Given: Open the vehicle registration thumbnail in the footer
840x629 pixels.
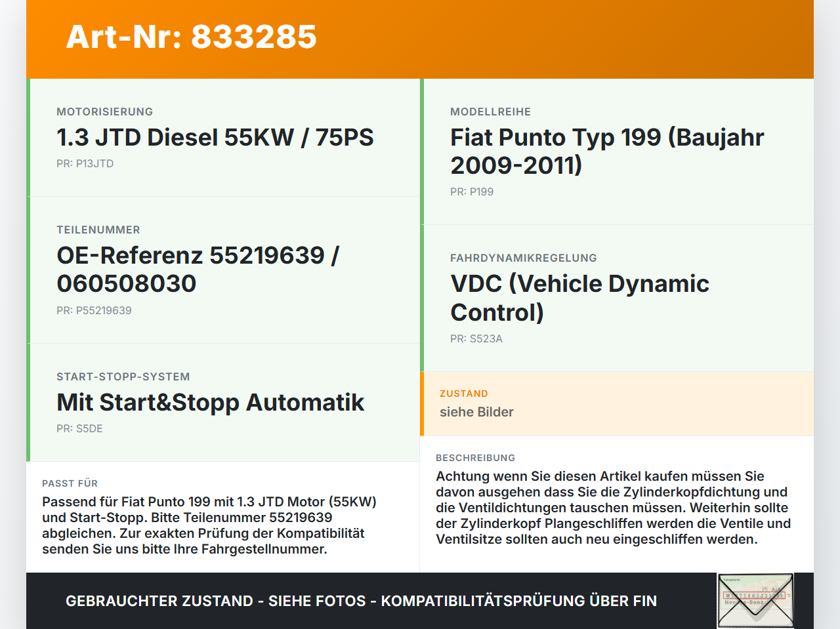Looking at the screenshot, I should (x=755, y=601).
